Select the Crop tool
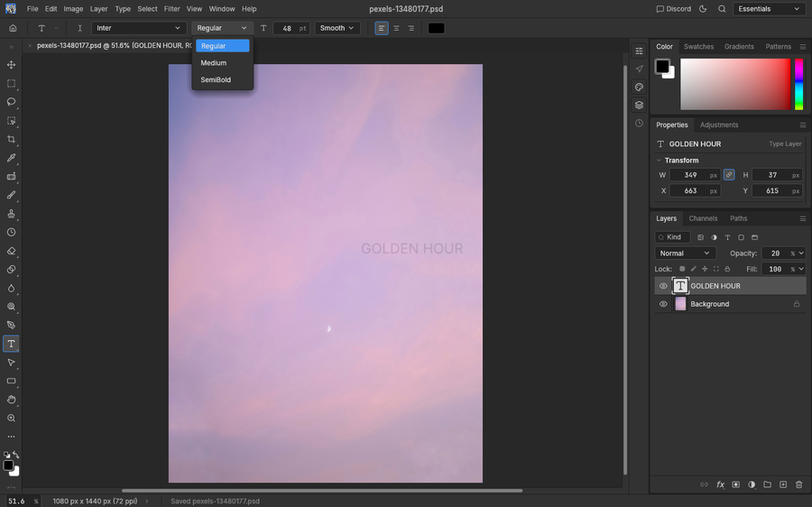Screen dimensions: 812x507 coord(11,139)
